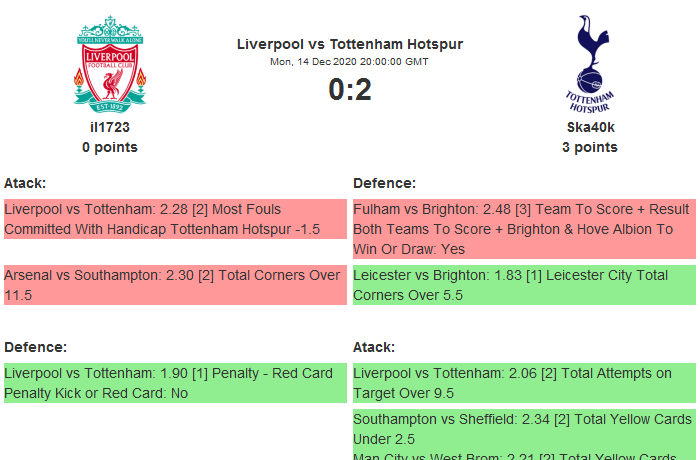700x460 pixels.
Task: Click the left 'Atack:' heading
Action: pos(25,183)
